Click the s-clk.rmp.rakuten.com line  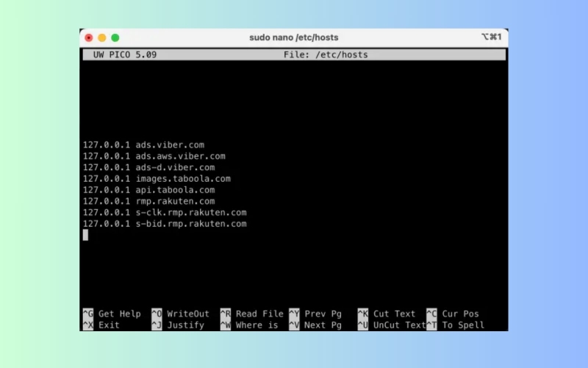pyautogui.click(x=165, y=213)
